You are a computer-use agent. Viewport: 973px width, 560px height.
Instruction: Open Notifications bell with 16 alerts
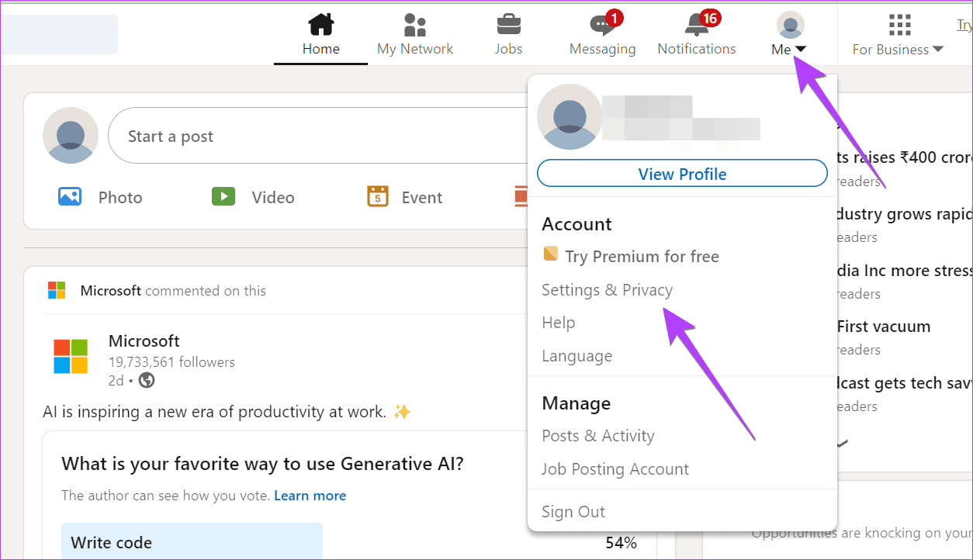coord(697,35)
